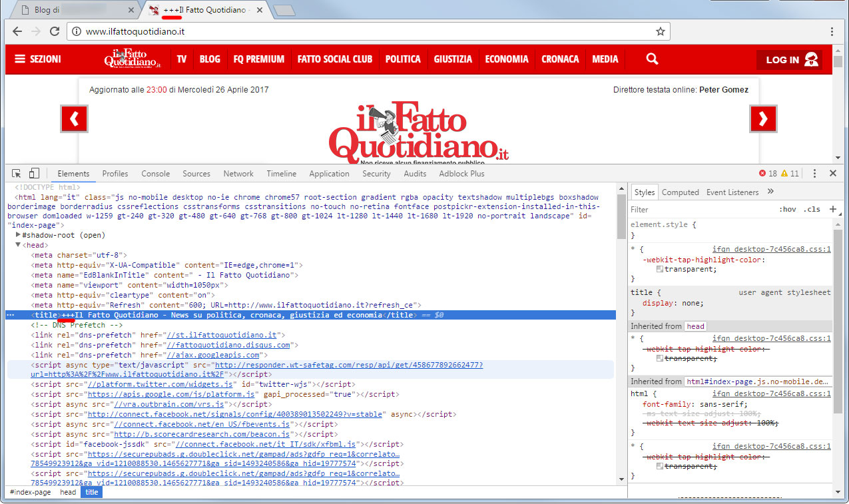The width and height of the screenshot is (849, 504).
Task: Click the small Il Fatto Quotidiano navbar logo
Action: tap(133, 59)
